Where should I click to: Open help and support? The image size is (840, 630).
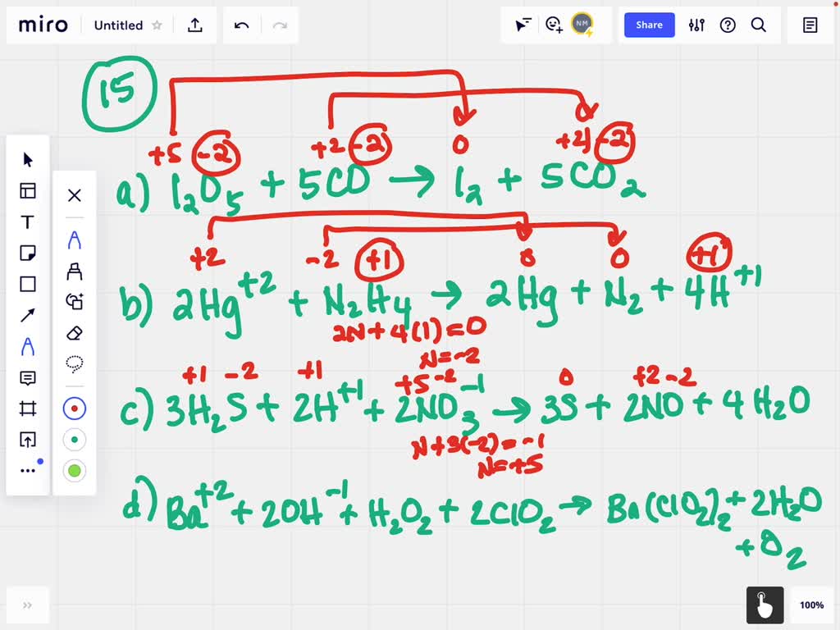728,25
